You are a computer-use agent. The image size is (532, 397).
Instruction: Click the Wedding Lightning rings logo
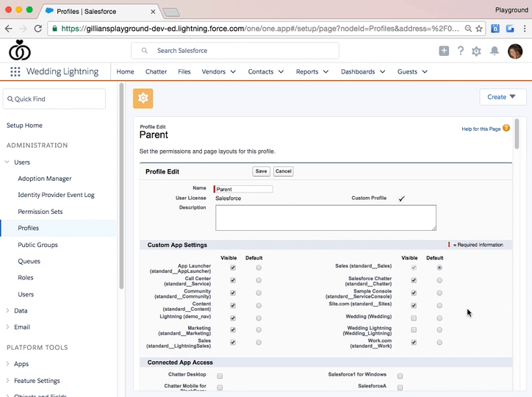point(20,50)
